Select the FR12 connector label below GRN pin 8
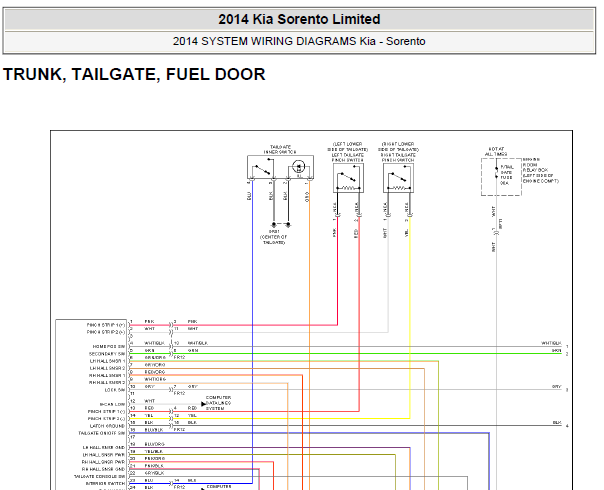604x490 pixels. (x=180, y=357)
